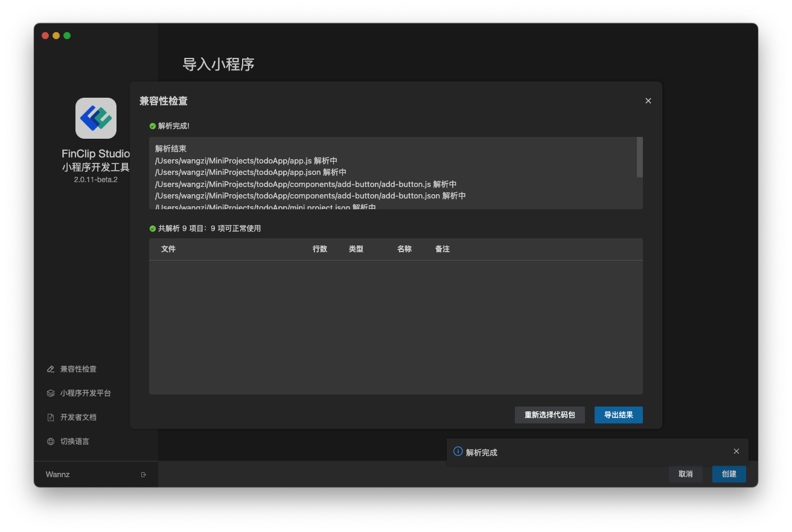Click the 创建 button

729,474
